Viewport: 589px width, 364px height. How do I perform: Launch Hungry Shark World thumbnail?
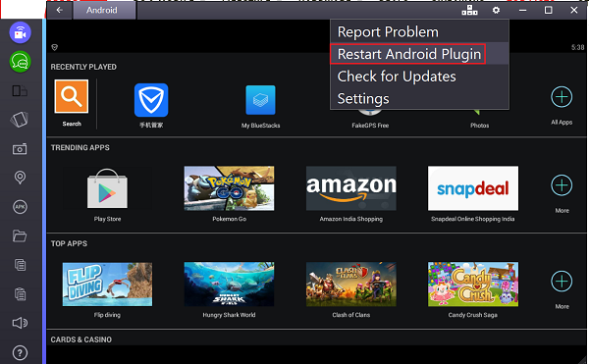pyautogui.click(x=229, y=285)
